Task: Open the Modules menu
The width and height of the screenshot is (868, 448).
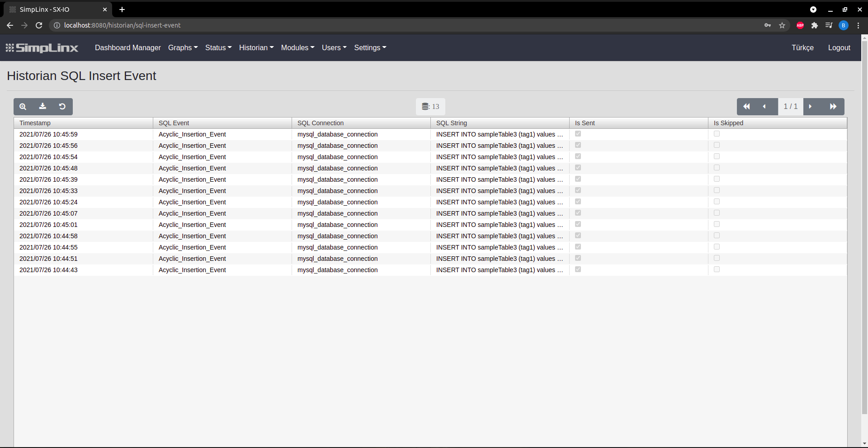Action: click(297, 47)
